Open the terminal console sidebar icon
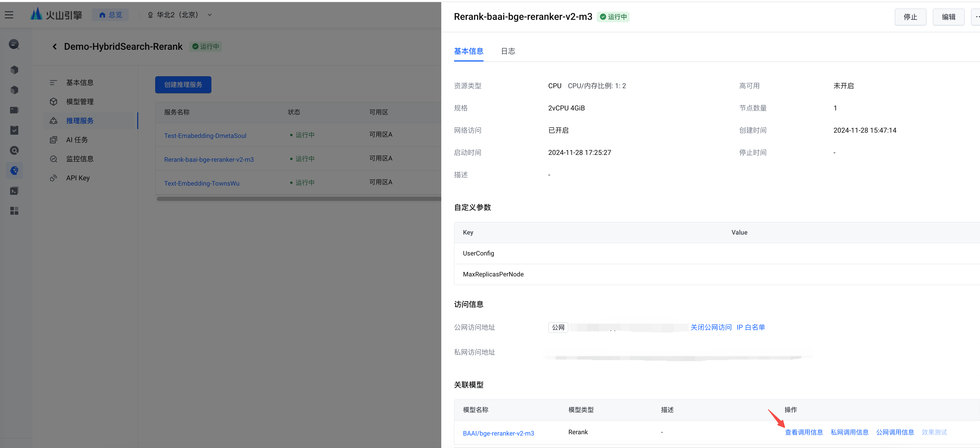 14,191
